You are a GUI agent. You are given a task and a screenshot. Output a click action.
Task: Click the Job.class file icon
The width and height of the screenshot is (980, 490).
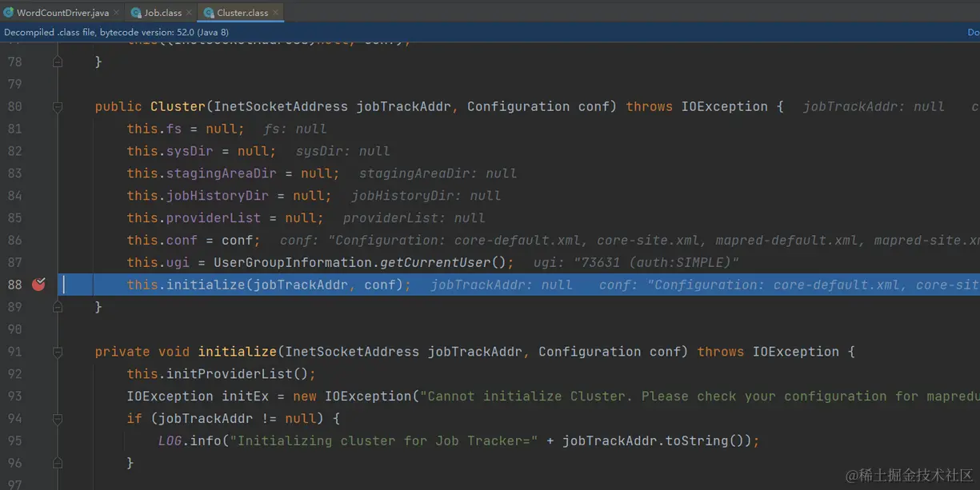tap(135, 12)
